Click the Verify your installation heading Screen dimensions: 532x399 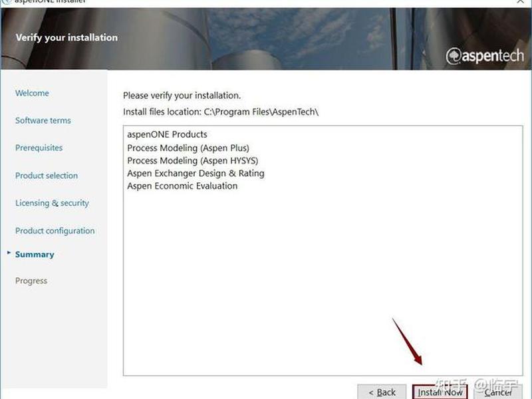(66, 37)
